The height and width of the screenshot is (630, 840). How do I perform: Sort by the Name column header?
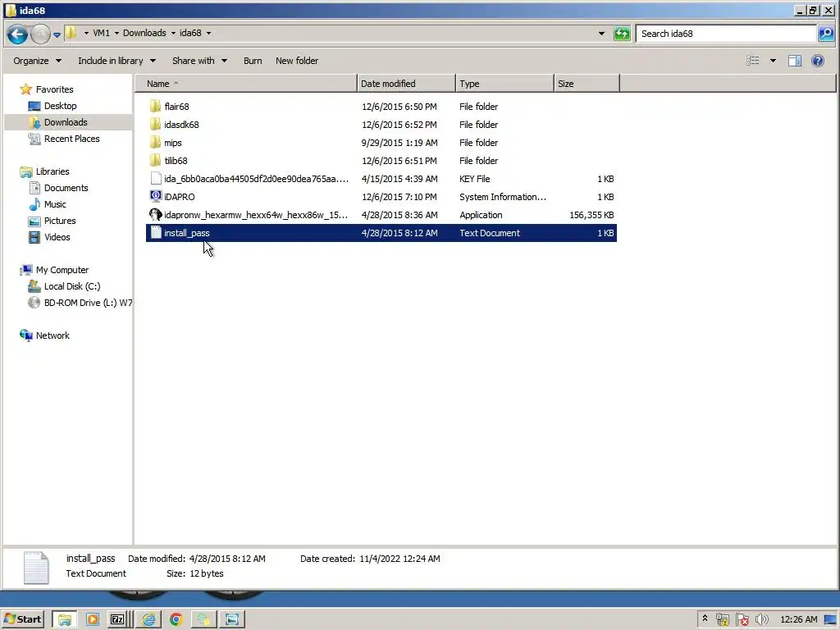245,84
